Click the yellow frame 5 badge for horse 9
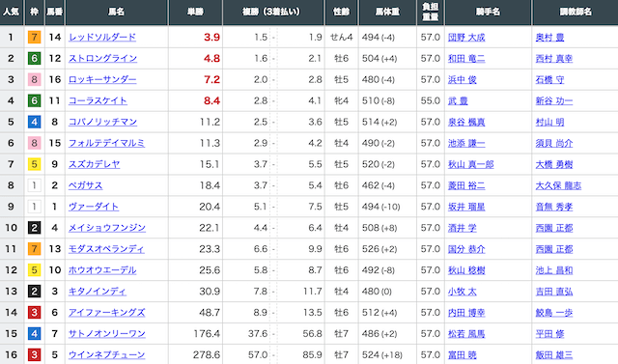 (x=35, y=164)
